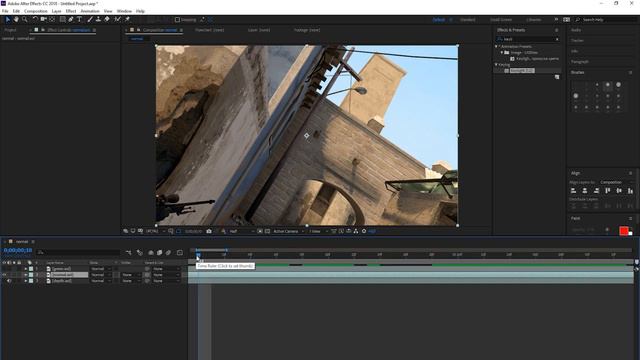Toggle the region of interest button
Image resolution: width=640 pixels, height=360 pixels.
[x=260, y=231]
